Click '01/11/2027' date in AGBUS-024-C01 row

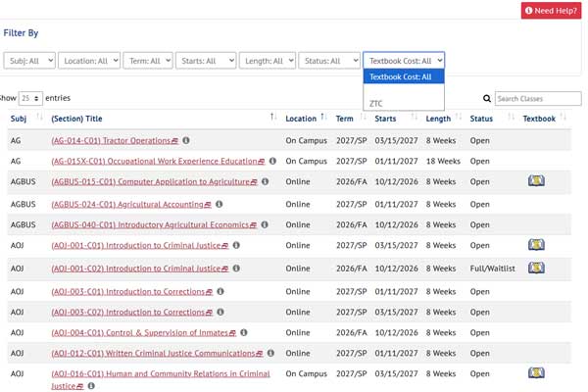pyautogui.click(x=396, y=204)
